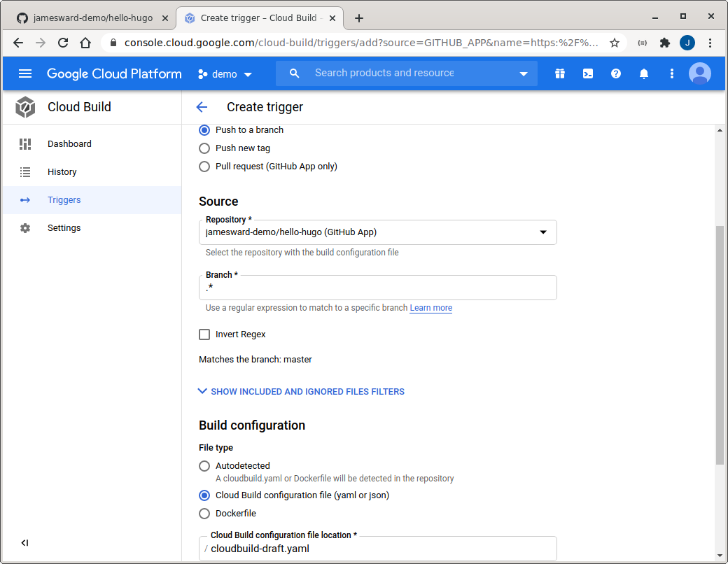Open Settings in Cloud Build sidebar

[64, 228]
